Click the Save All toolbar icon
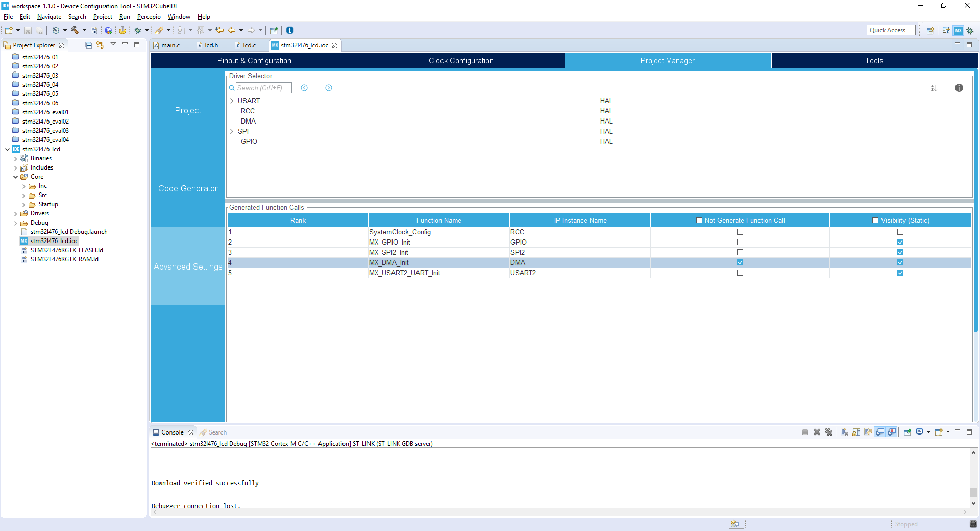The width and height of the screenshot is (980, 531). coord(39,30)
